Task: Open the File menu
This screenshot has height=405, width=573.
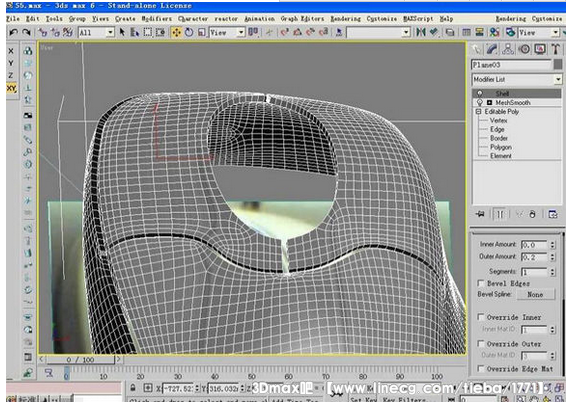Action: coord(13,18)
